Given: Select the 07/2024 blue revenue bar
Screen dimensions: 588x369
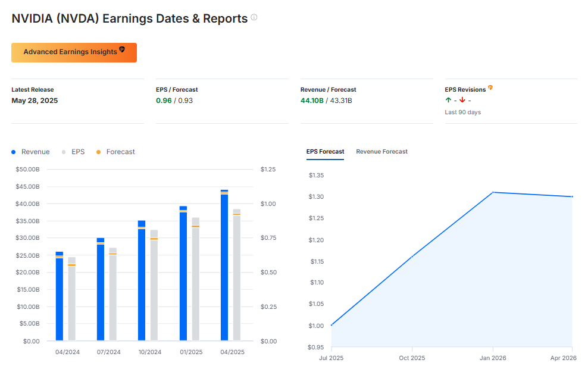Looking at the screenshot, I should 101,289.
